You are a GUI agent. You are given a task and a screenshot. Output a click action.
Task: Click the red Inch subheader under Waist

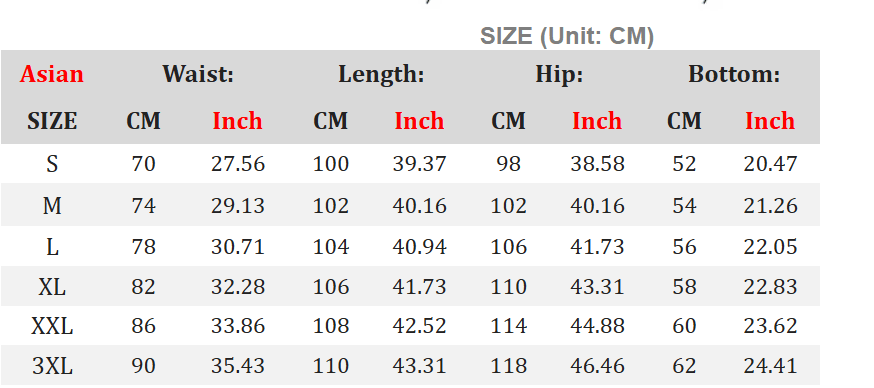coord(237,121)
